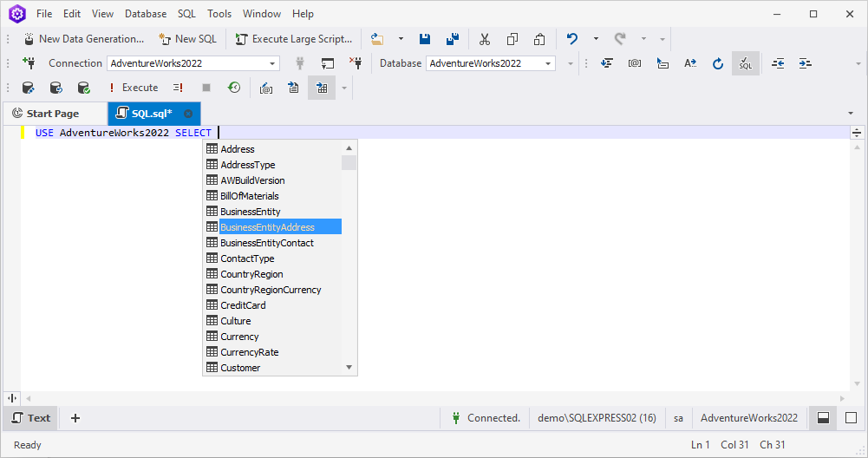Click the editor split handle icon

click(857, 133)
